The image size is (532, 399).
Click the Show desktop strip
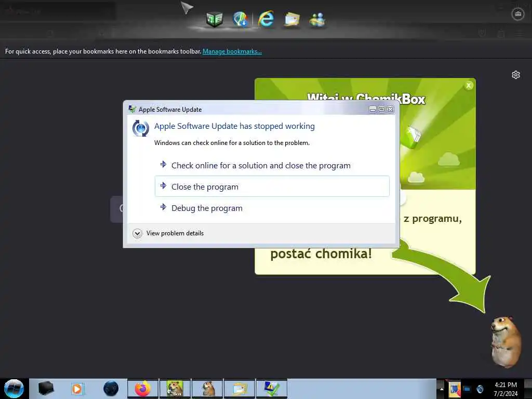[528, 389]
